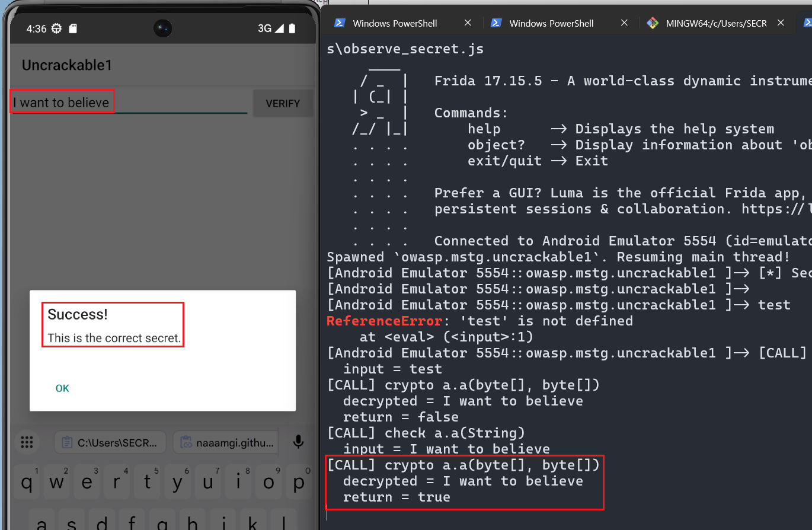Tap the p key on keyboard
The image size is (812, 530).
[x=298, y=482]
